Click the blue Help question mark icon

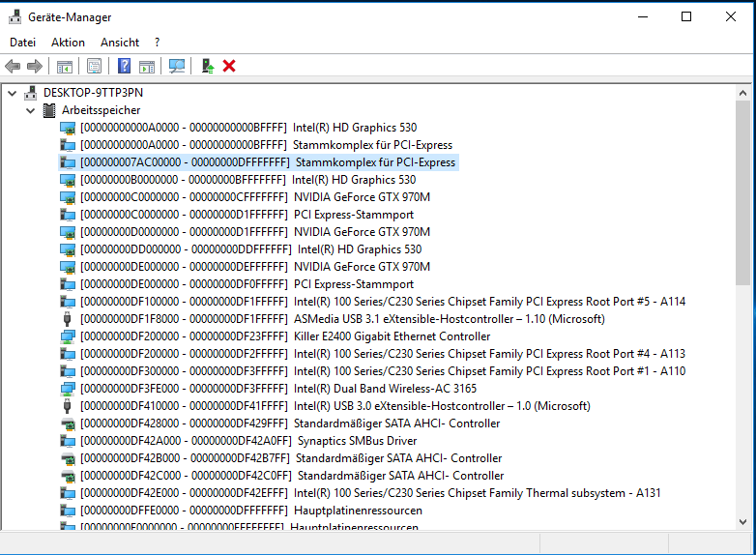pyautogui.click(x=124, y=66)
